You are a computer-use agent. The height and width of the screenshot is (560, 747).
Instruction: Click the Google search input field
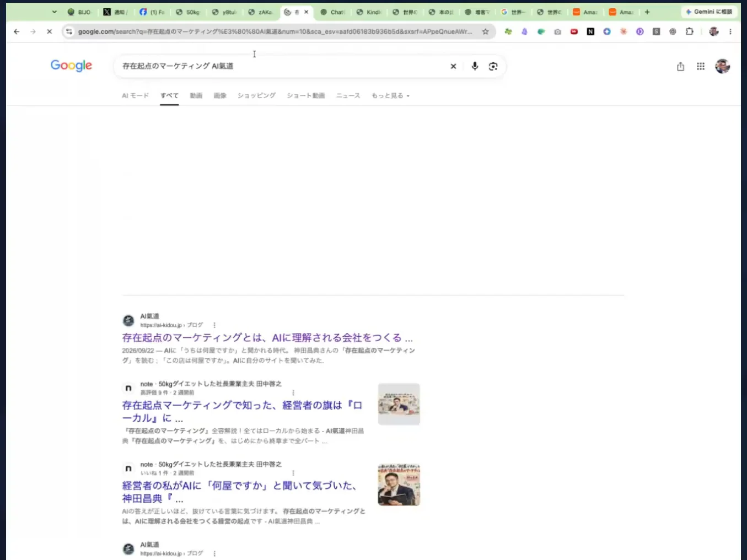tap(281, 66)
